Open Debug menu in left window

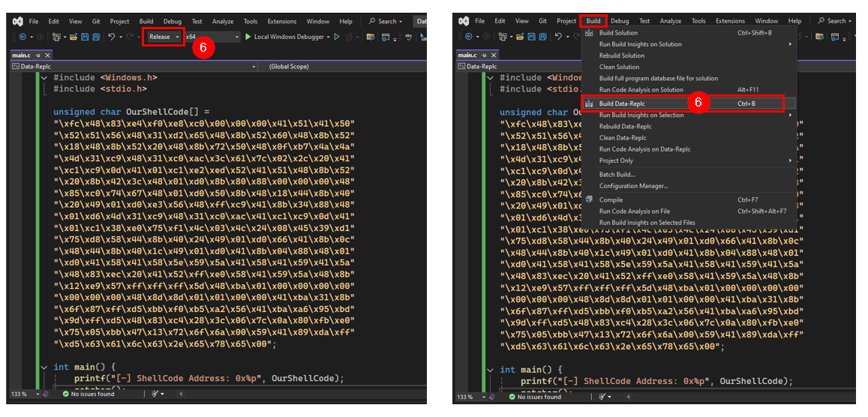point(173,22)
